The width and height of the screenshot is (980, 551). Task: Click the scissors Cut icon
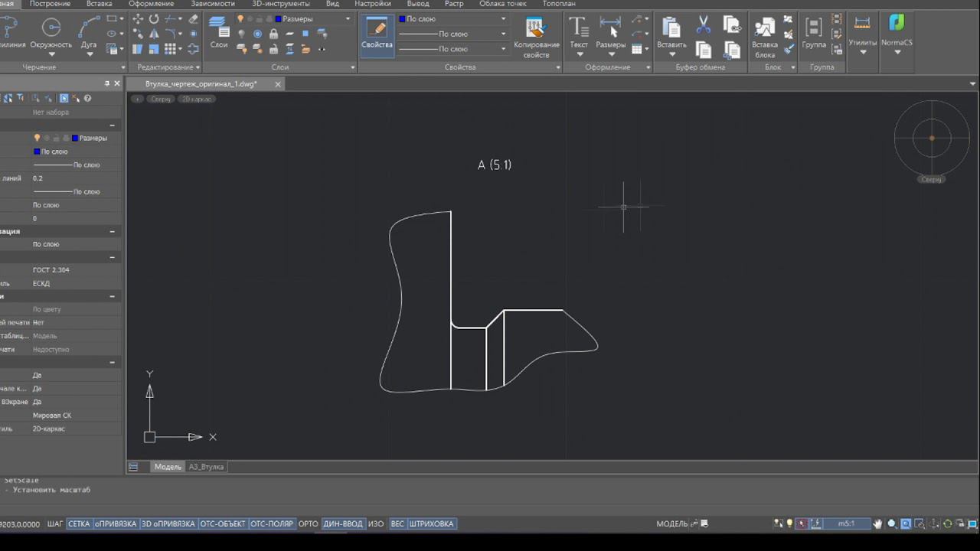tap(703, 27)
